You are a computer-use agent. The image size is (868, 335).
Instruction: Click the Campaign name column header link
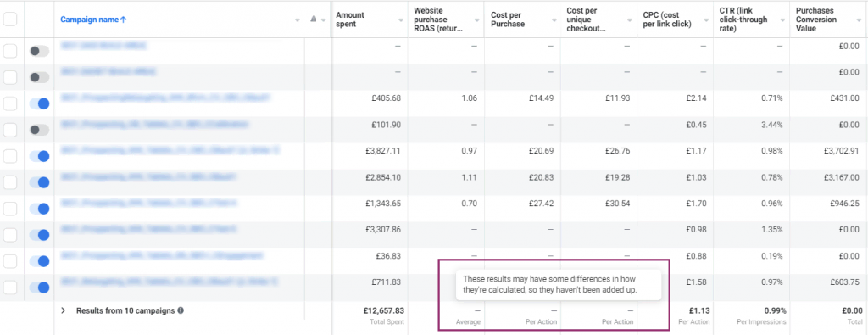pyautogui.click(x=90, y=20)
